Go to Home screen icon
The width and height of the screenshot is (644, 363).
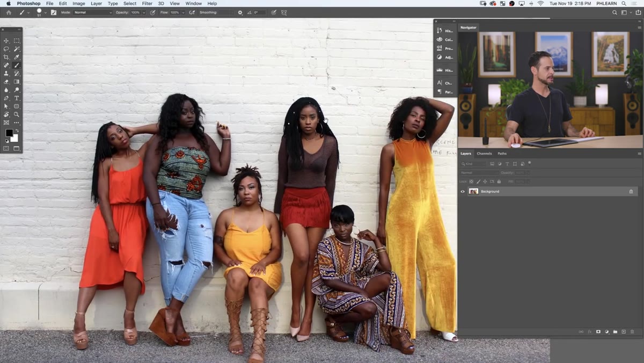click(x=8, y=12)
